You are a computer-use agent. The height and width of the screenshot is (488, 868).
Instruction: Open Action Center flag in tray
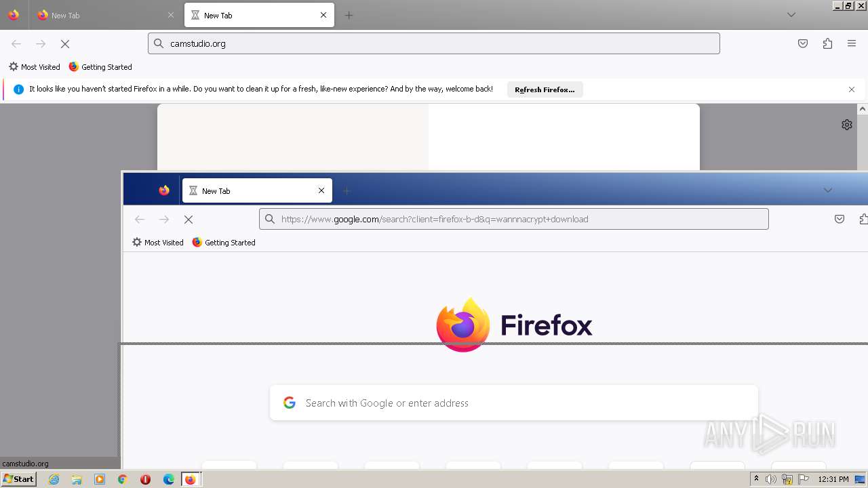[803, 479]
